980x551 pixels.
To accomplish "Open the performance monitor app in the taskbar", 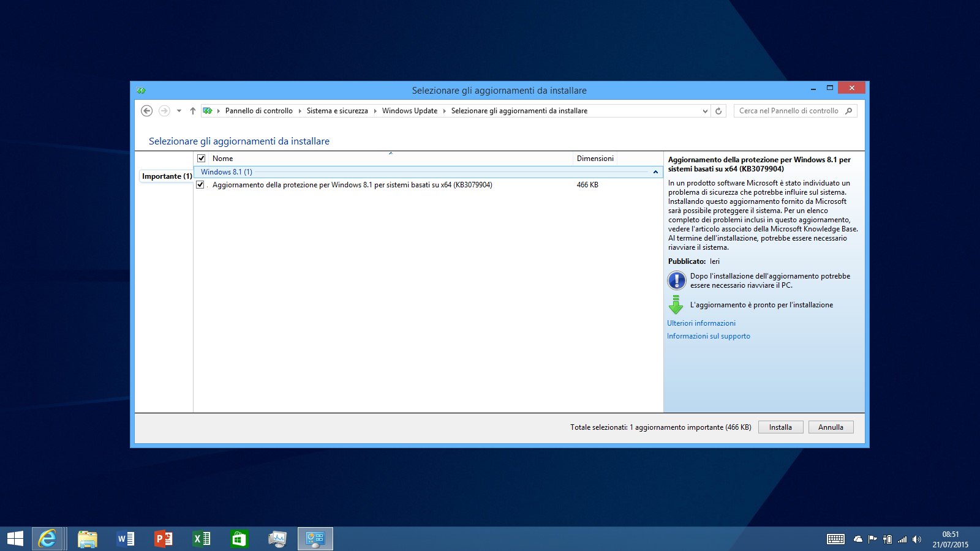I will pos(277,539).
